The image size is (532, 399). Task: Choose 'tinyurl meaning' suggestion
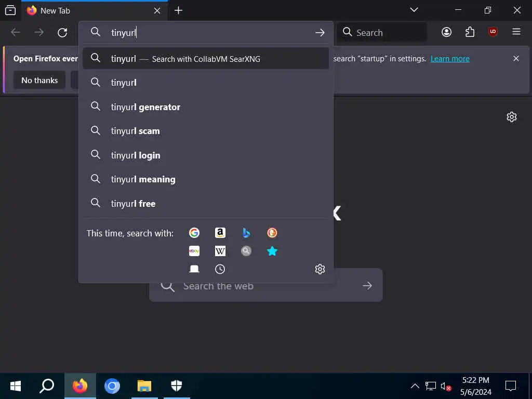[206, 179]
